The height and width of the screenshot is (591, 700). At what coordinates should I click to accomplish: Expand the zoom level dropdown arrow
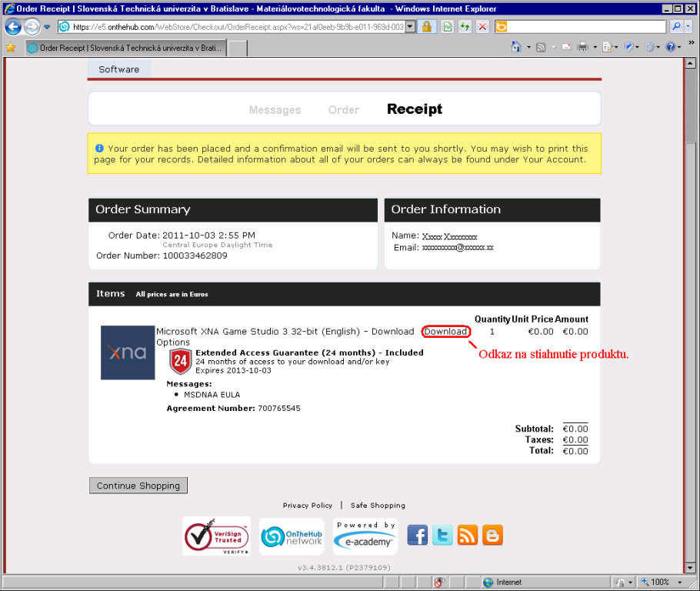(680, 582)
